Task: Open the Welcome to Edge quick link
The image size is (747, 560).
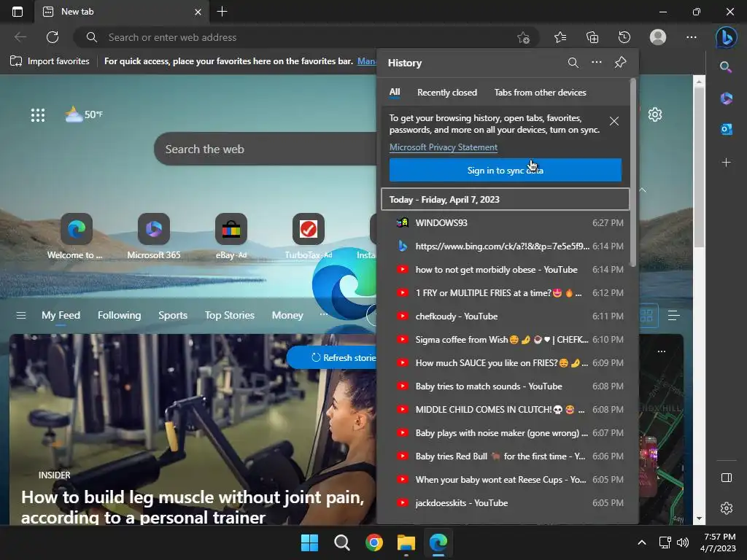Action: pos(75,237)
